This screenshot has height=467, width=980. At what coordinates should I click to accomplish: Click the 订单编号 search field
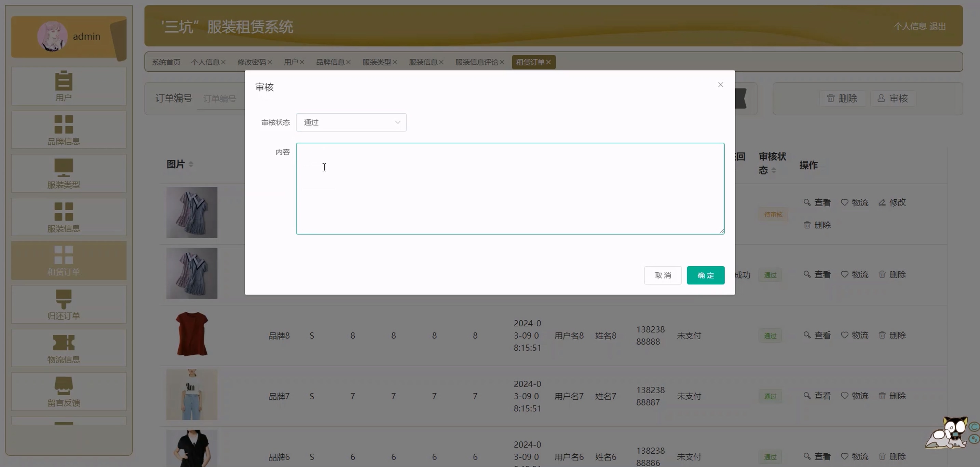(221, 99)
